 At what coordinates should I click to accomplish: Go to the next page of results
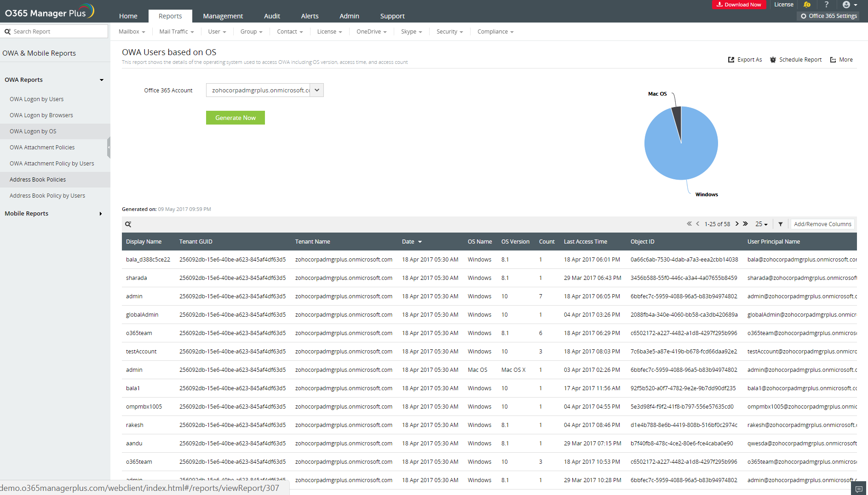(737, 224)
